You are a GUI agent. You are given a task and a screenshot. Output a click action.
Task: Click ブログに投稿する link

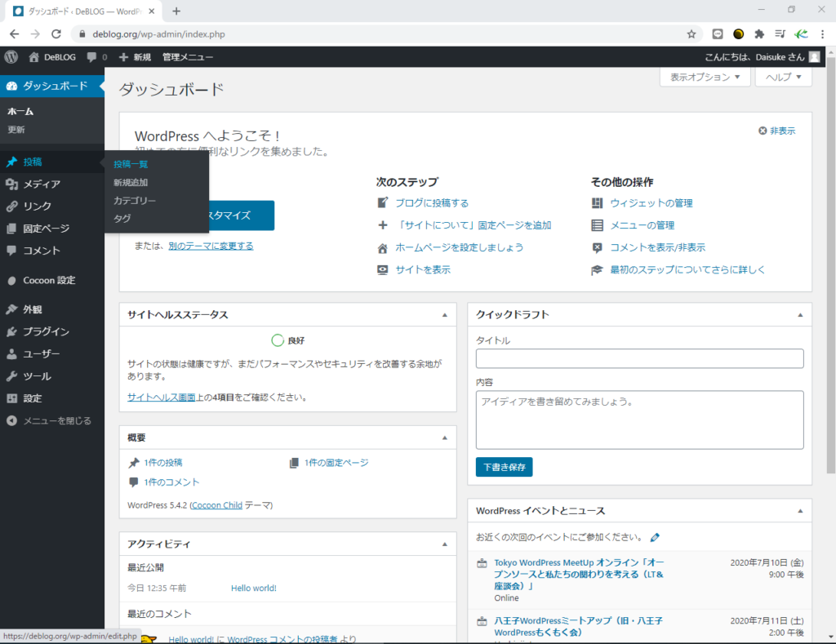432,203
